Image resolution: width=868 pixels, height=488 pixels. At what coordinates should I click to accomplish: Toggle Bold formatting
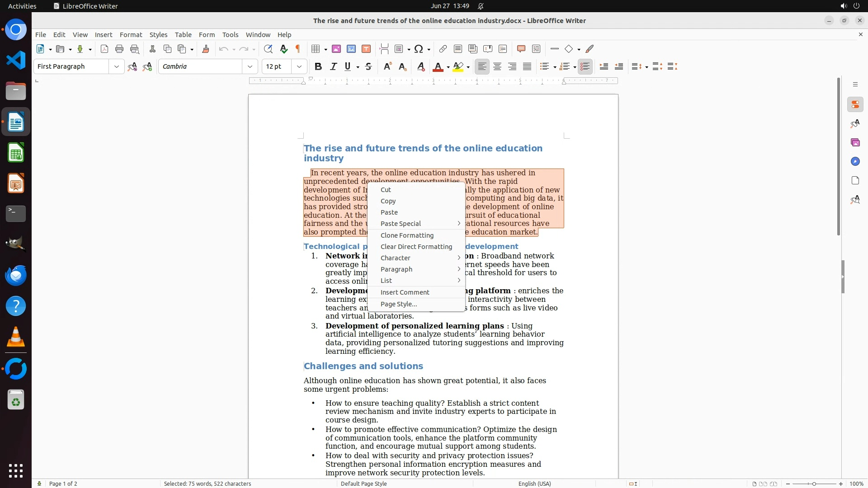318,67
